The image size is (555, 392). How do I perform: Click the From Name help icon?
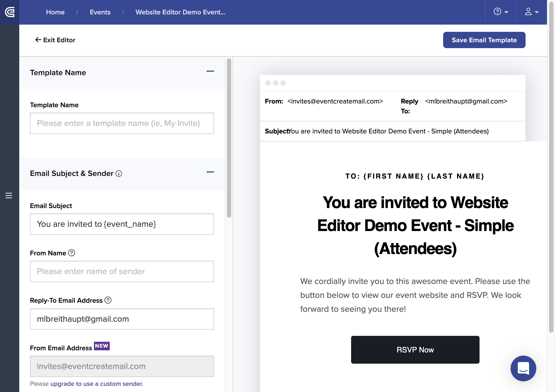[x=71, y=253]
